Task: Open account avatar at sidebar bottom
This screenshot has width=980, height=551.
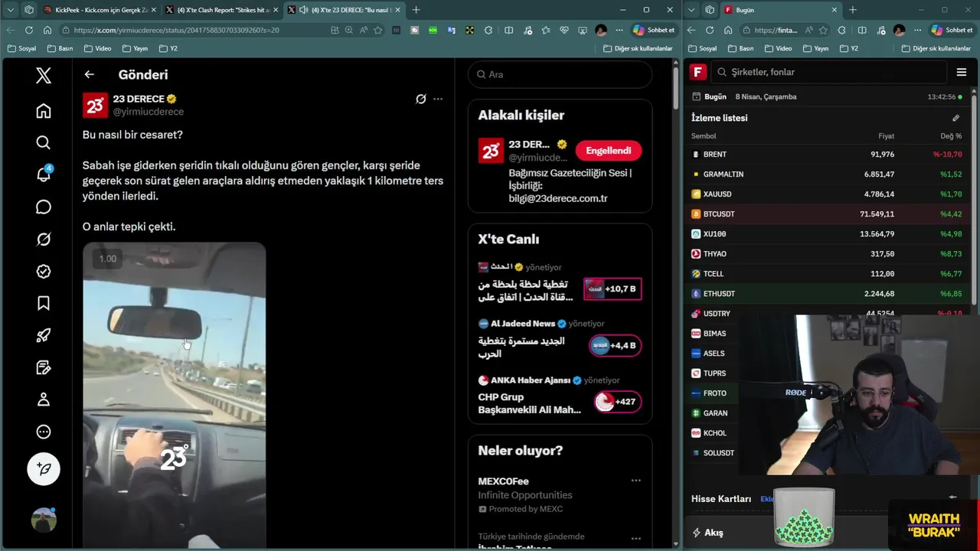Action: click(x=44, y=520)
